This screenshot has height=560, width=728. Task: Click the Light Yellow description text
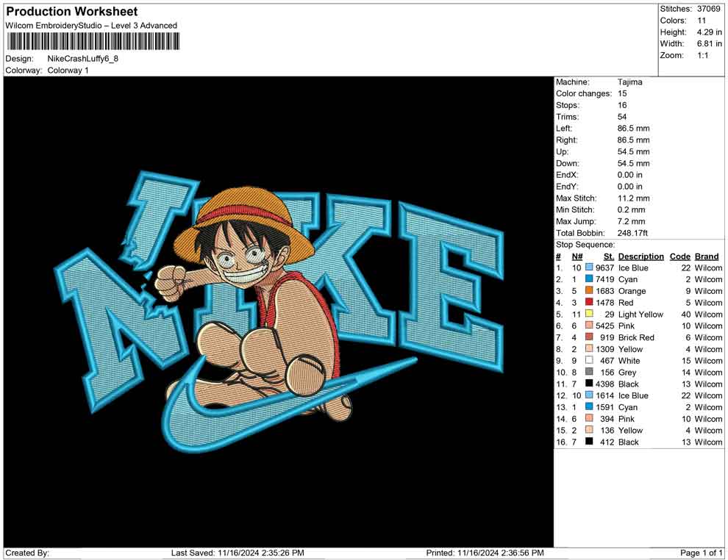[640, 314]
